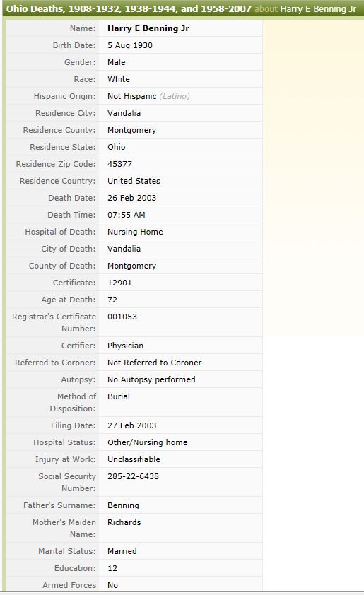
Task: Click the Residence County value Montgomery
Action: tap(131, 130)
